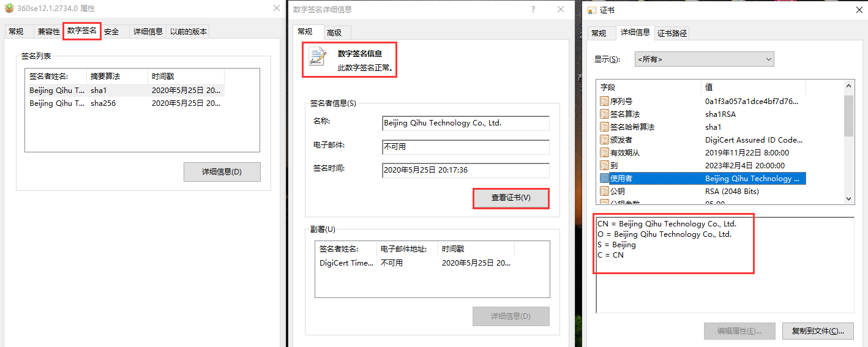Click 详细信息(D) button under signature list

(222, 172)
